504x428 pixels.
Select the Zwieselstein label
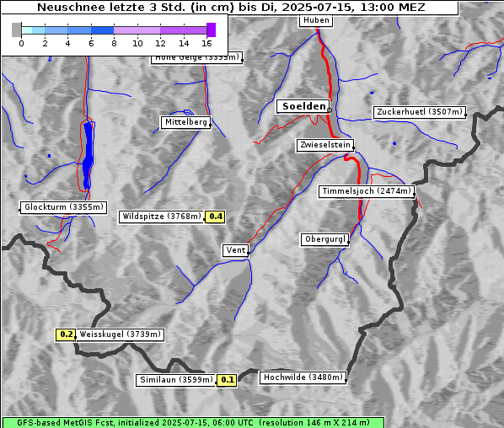point(325,145)
